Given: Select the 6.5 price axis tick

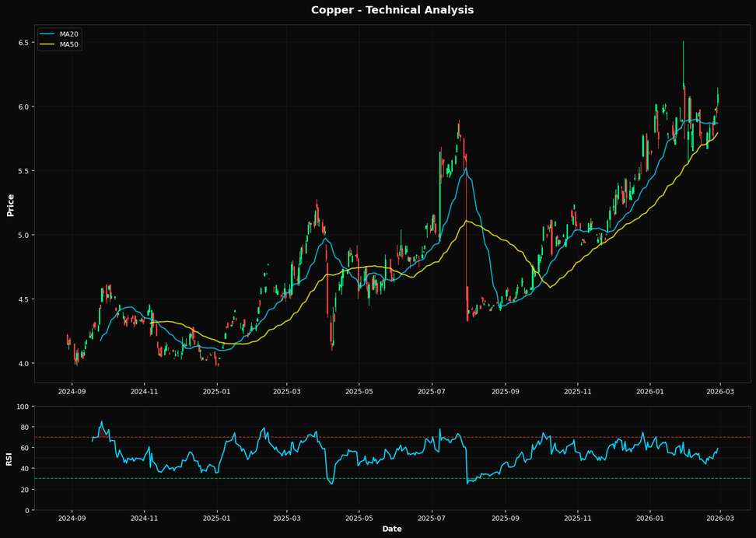Looking at the screenshot, I should (23, 43).
